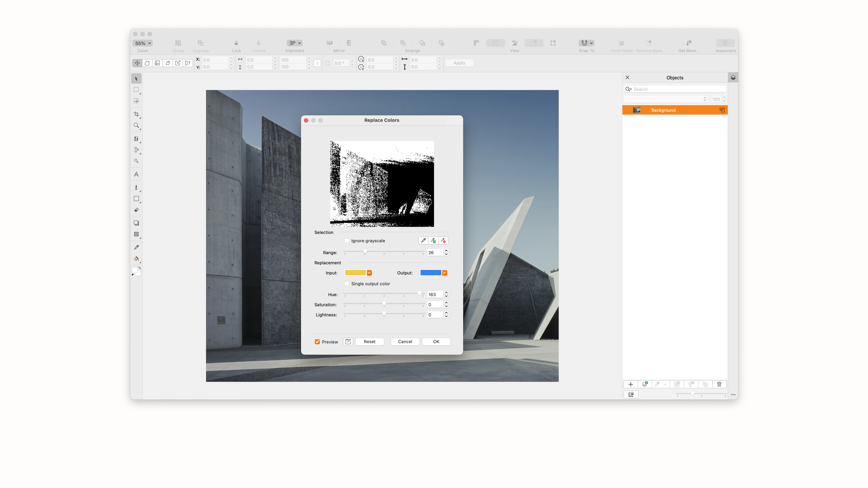Open the Objects panel more options (three dots)
The width and height of the screenshot is (868, 488).
[x=733, y=395]
